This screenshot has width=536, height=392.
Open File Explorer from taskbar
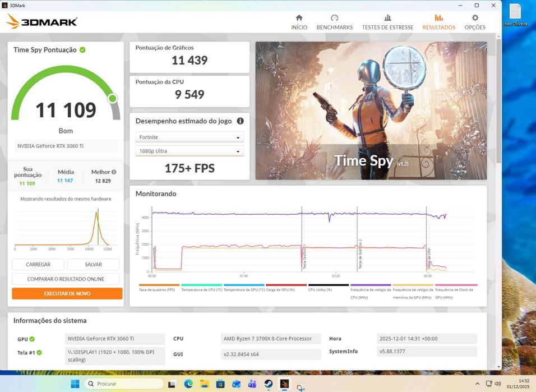click(x=205, y=384)
